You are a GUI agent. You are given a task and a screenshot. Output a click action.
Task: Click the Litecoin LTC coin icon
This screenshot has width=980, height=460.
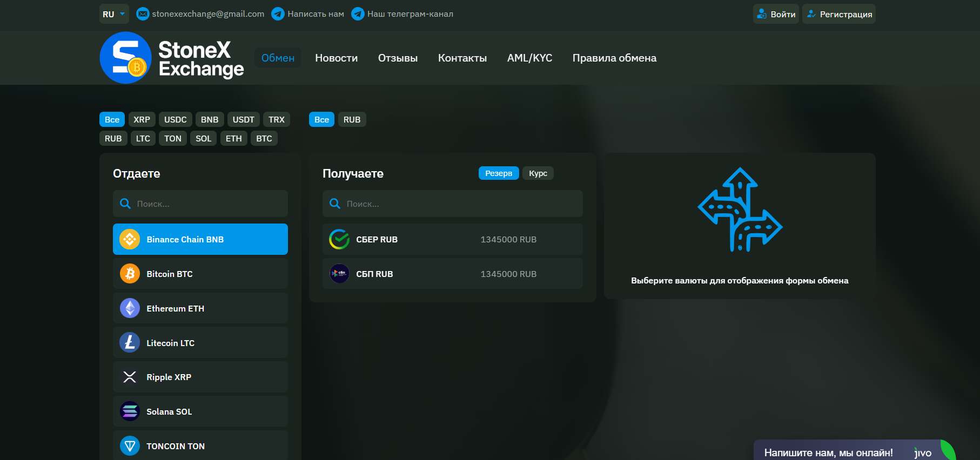[130, 342]
